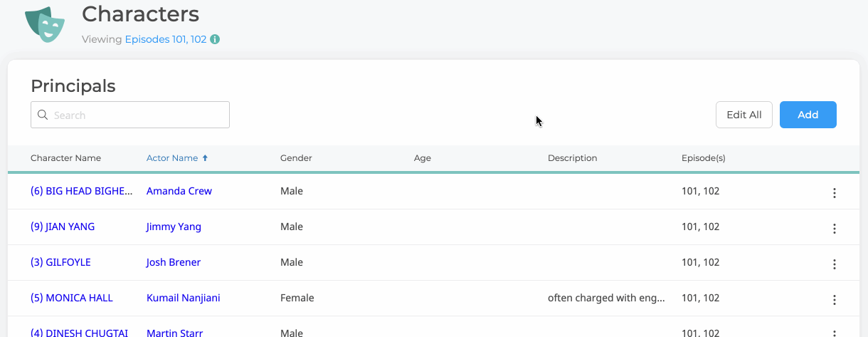Open actor Josh Brener
Image resolution: width=868 pixels, height=337 pixels.
click(x=174, y=262)
